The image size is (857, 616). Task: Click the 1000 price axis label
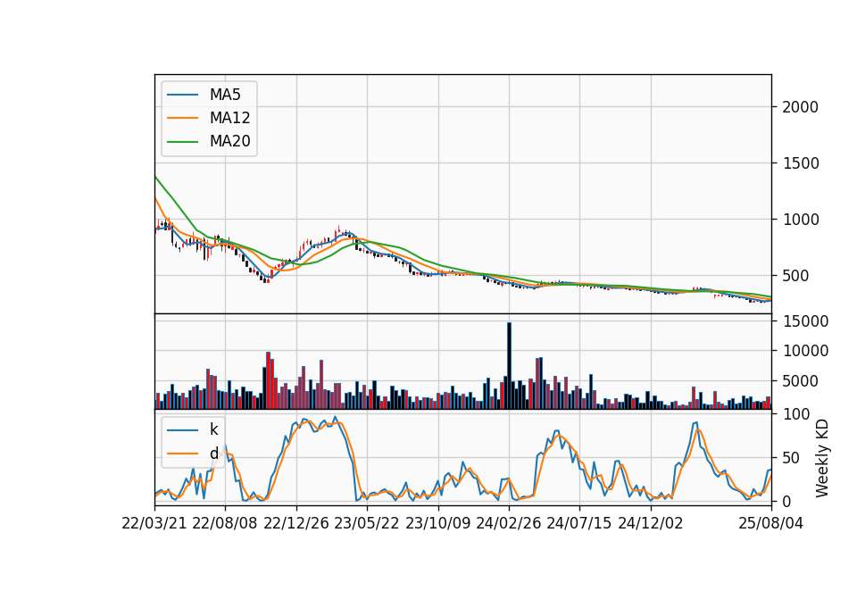pyautogui.click(x=800, y=220)
